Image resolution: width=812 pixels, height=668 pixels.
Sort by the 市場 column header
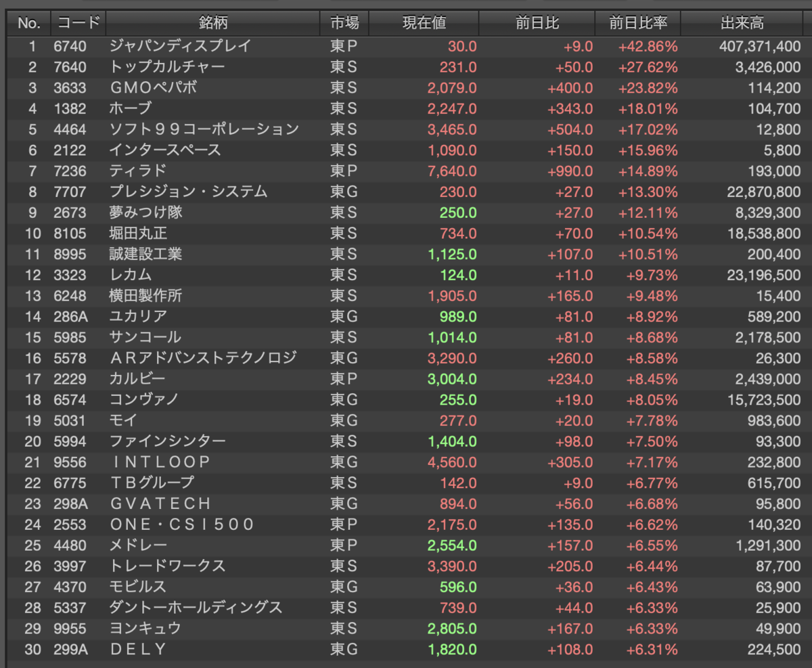344,23
